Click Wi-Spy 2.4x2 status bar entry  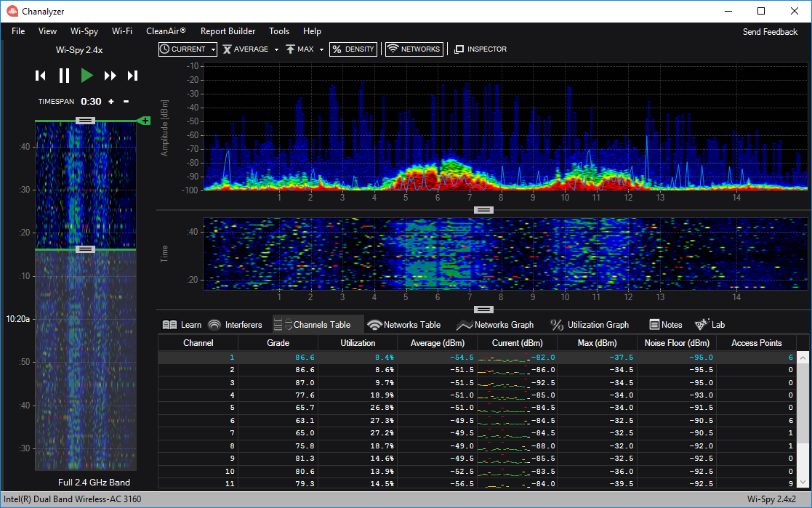coord(771,499)
